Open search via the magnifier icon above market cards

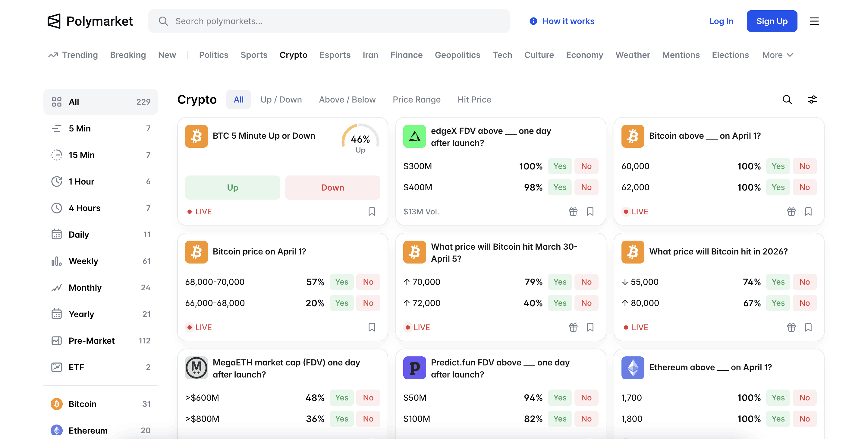click(x=787, y=99)
